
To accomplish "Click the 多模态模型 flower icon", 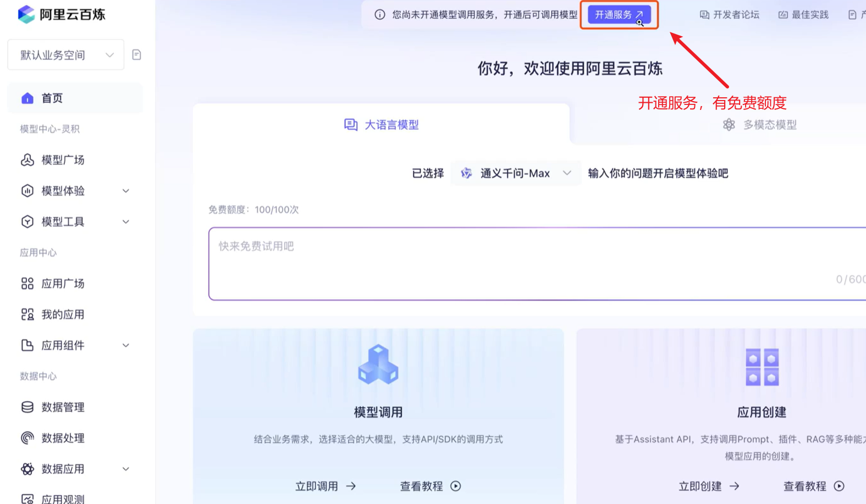I will pos(729,125).
